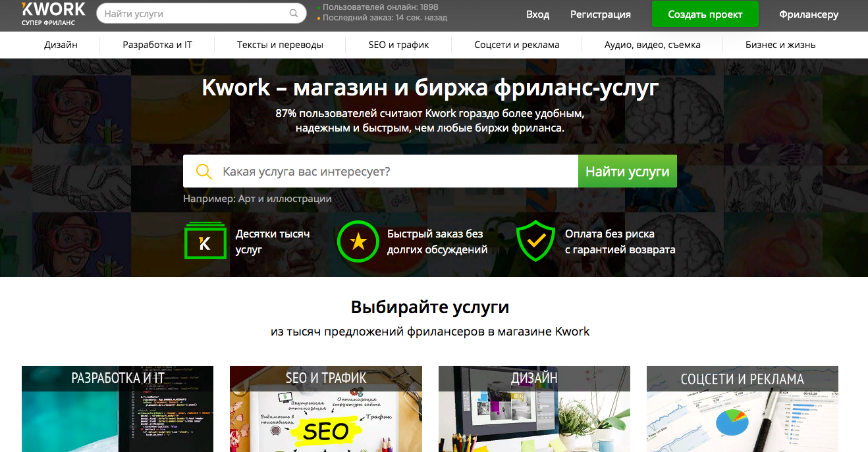Click the yellow magnifier icon in hero search

(x=204, y=172)
